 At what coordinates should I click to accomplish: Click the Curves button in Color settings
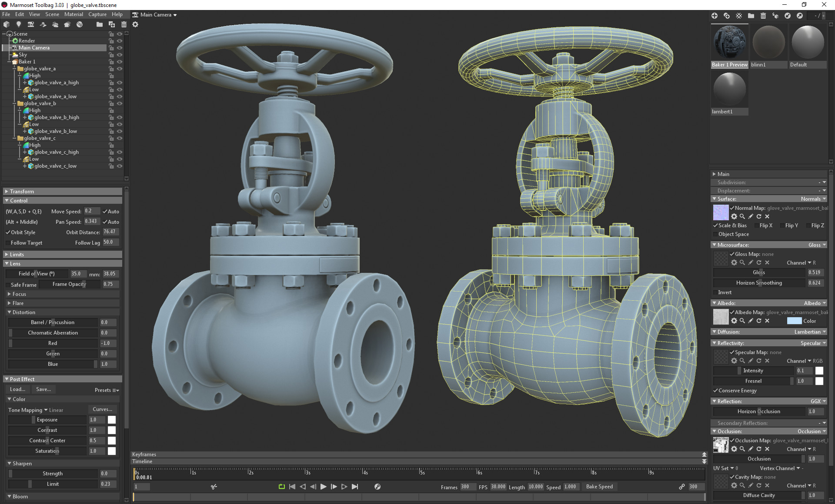pyautogui.click(x=102, y=409)
